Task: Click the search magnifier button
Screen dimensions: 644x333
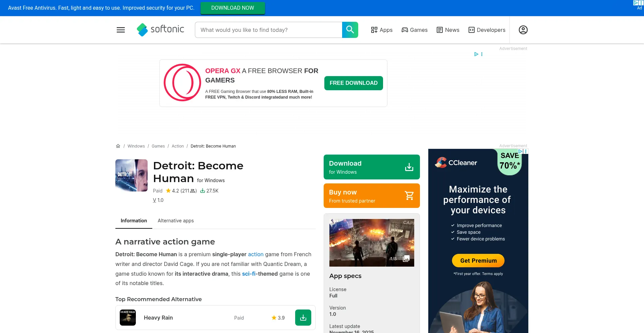Action: click(350, 30)
